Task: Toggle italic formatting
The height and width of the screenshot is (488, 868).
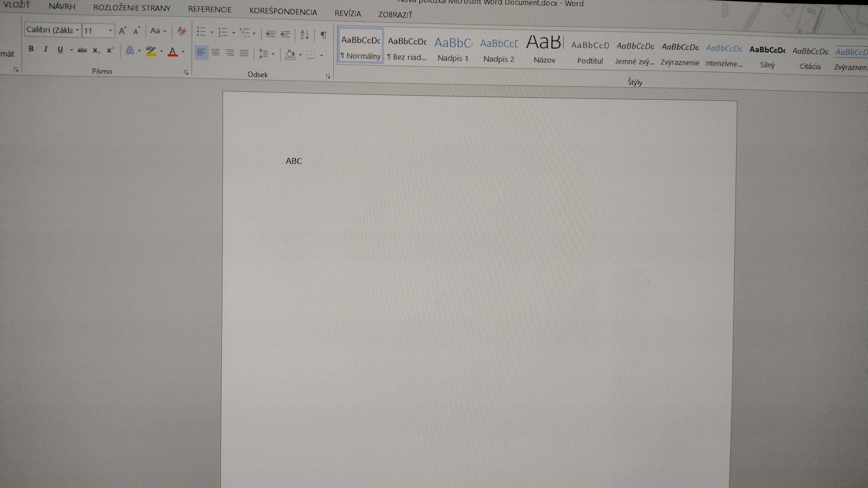Action: click(45, 49)
